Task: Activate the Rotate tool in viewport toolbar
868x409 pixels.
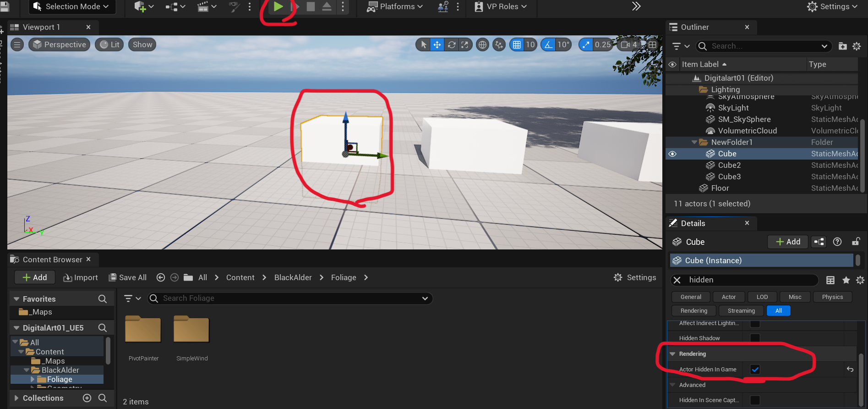Action: [451, 44]
